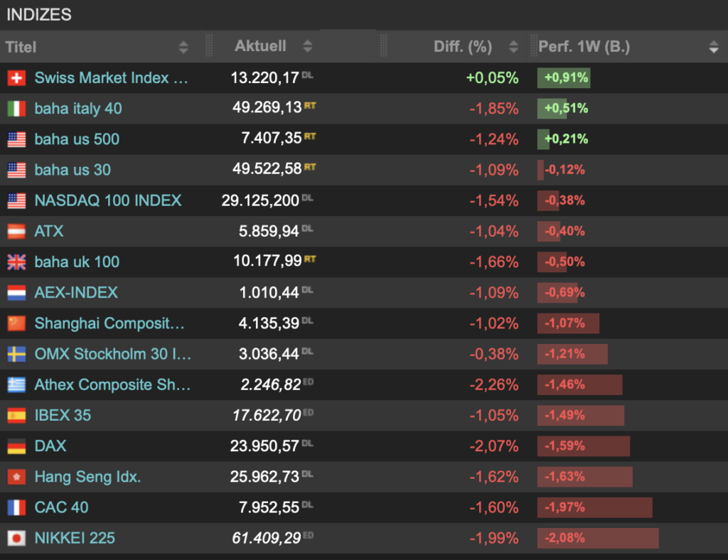Select the -0,38% daily difference
The height and width of the screenshot is (560, 728).
(x=494, y=354)
